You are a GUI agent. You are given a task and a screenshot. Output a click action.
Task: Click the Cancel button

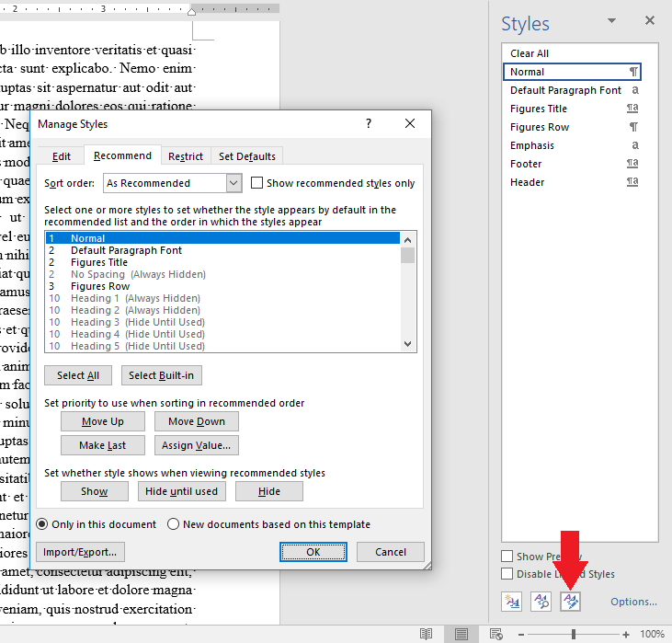[391, 552]
